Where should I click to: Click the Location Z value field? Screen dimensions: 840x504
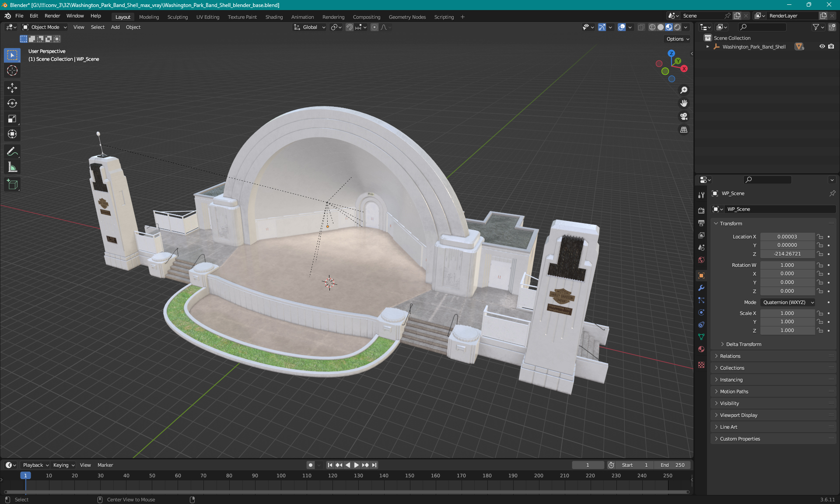(787, 254)
